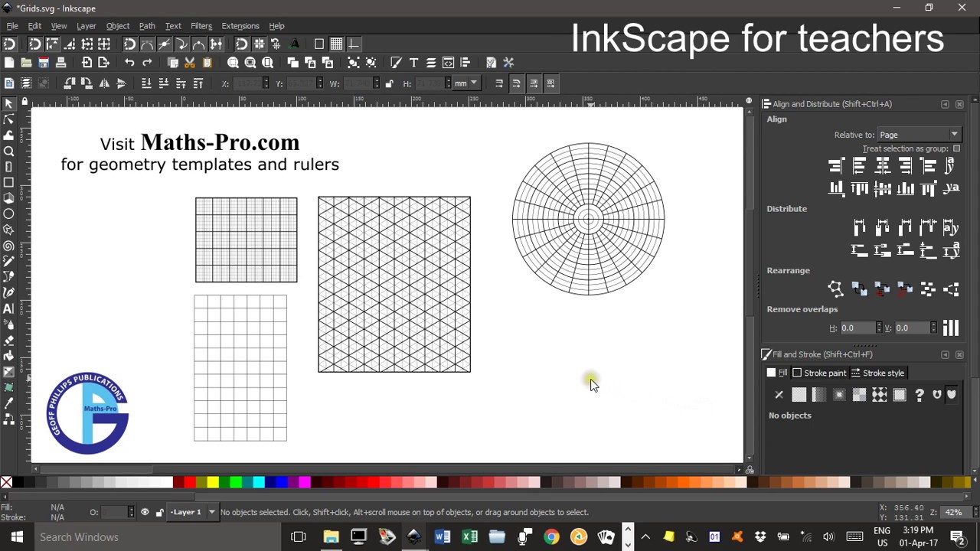
Task: Select the Zoom tool in toolbox
Action: 8,151
